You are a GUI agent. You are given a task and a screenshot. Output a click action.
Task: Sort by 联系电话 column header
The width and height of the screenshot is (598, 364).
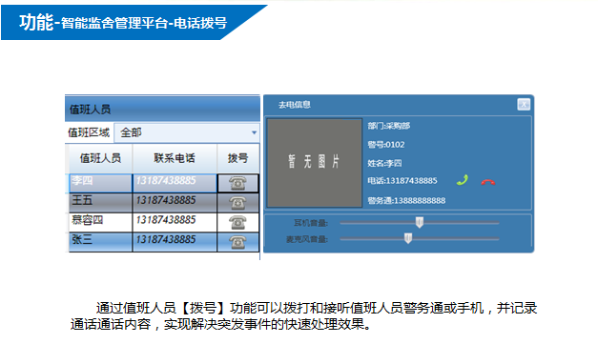click(x=175, y=158)
